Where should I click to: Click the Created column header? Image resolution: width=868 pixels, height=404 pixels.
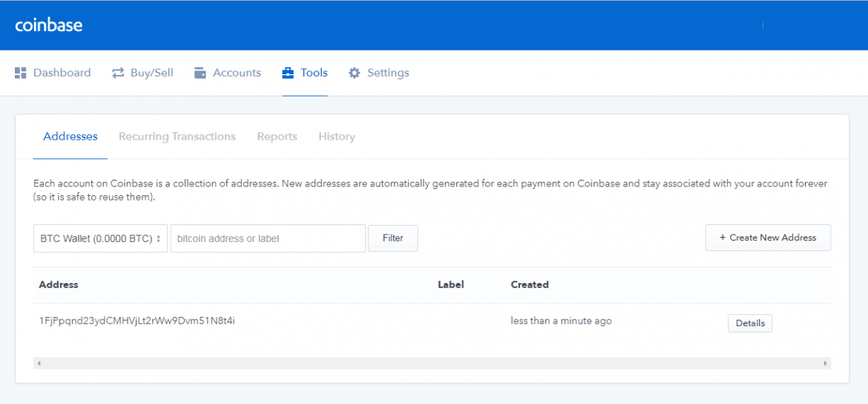(x=530, y=285)
